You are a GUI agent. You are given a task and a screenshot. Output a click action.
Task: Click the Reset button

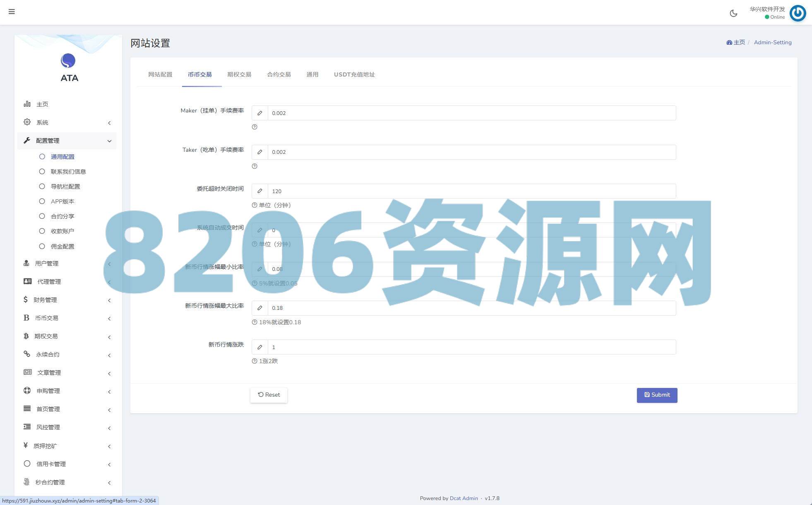point(269,395)
